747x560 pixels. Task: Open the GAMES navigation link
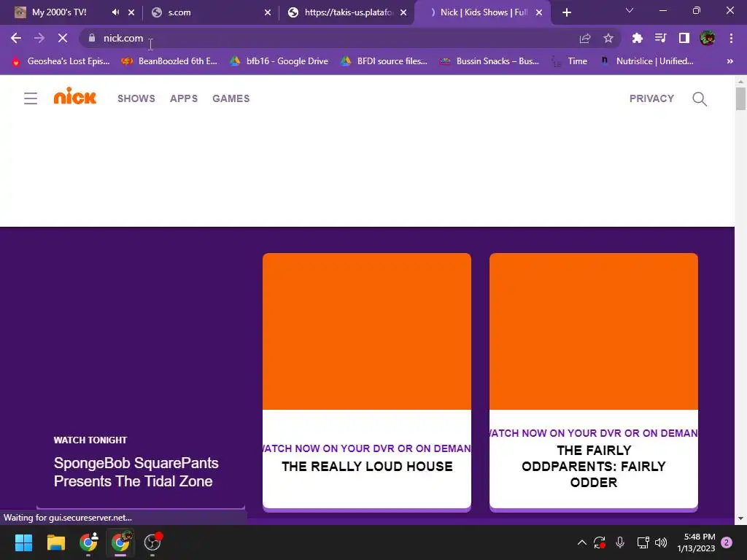[231, 98]
